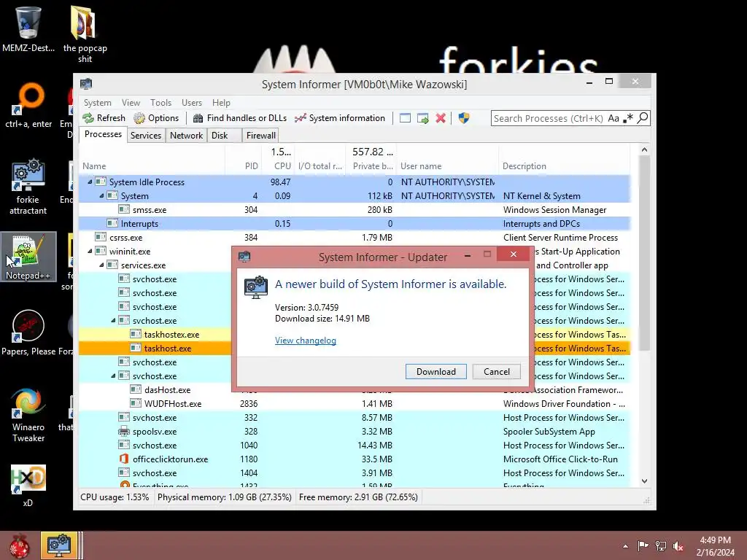The height and width of the screenshot is (560, 747).
Task: Select the smss.exe process row
Action: tap(355, 209)
